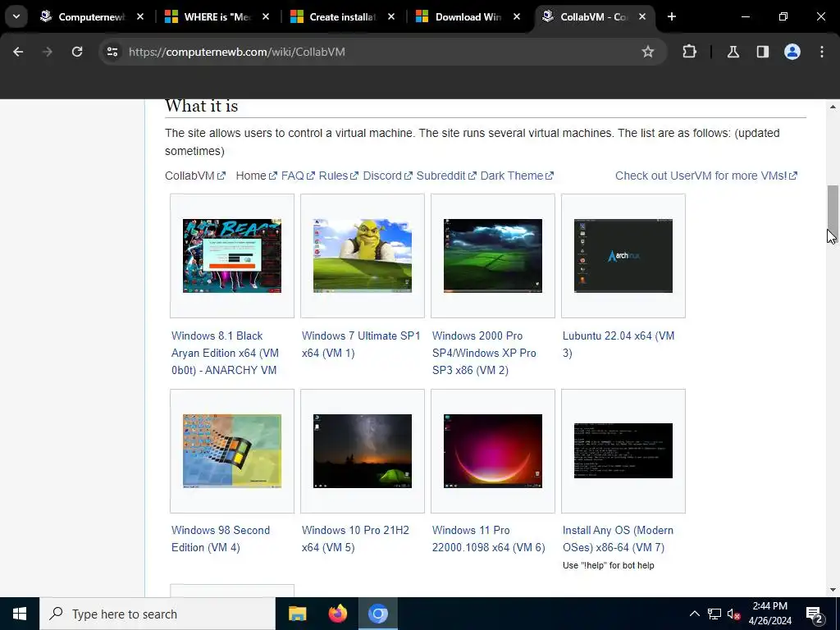This screenshot has width=840, height=630.
Task: Click Lubuntu 22.04 x64 (VM 3) link
Action: 619,345
